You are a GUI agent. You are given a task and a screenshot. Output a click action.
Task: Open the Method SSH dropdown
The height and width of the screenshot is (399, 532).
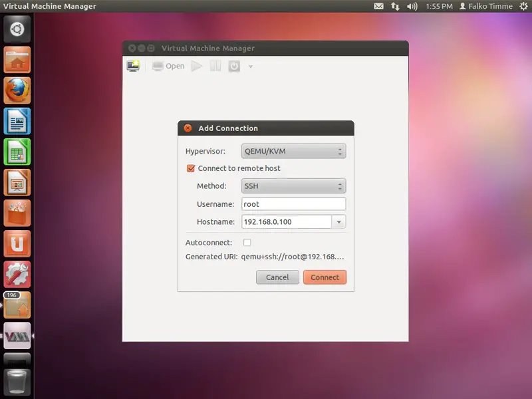coord(293,186)
